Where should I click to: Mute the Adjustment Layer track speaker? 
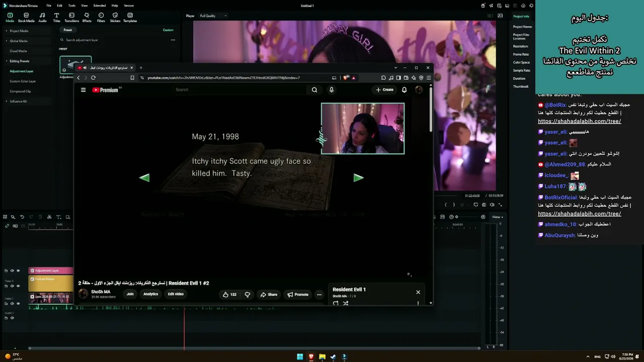tap(12, 270)
